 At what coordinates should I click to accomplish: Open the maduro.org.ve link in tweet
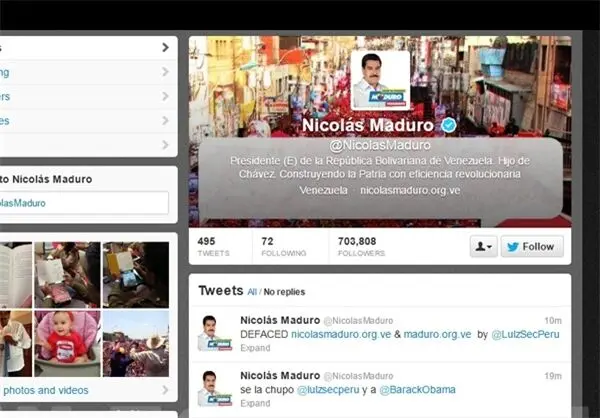437,335
